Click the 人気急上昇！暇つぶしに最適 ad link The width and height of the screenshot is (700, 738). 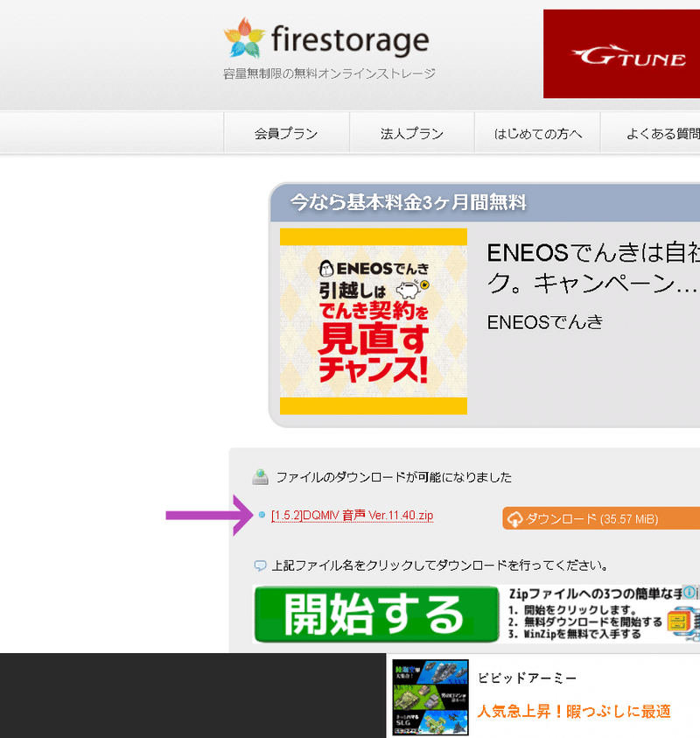tap(574, 711)
